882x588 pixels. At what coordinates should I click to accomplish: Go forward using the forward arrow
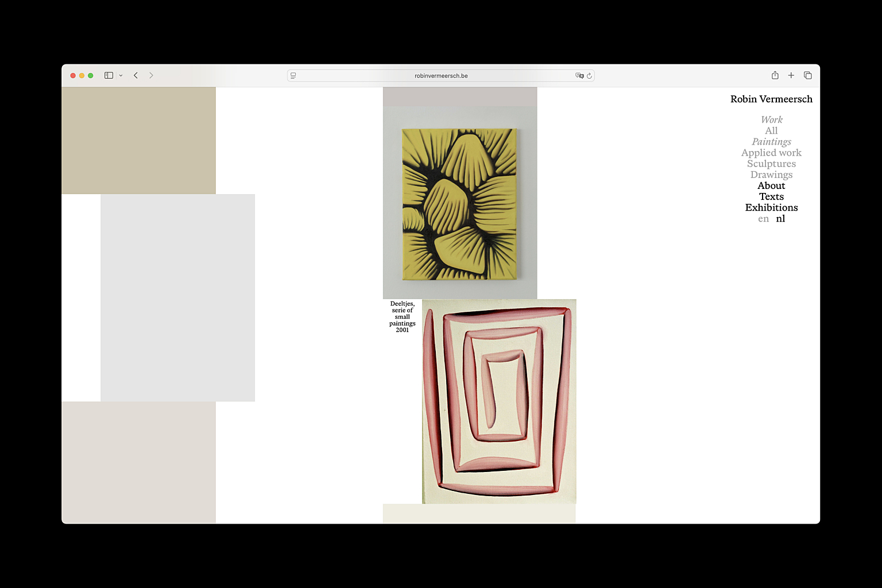pyautogui.click(x=151, y=75)
